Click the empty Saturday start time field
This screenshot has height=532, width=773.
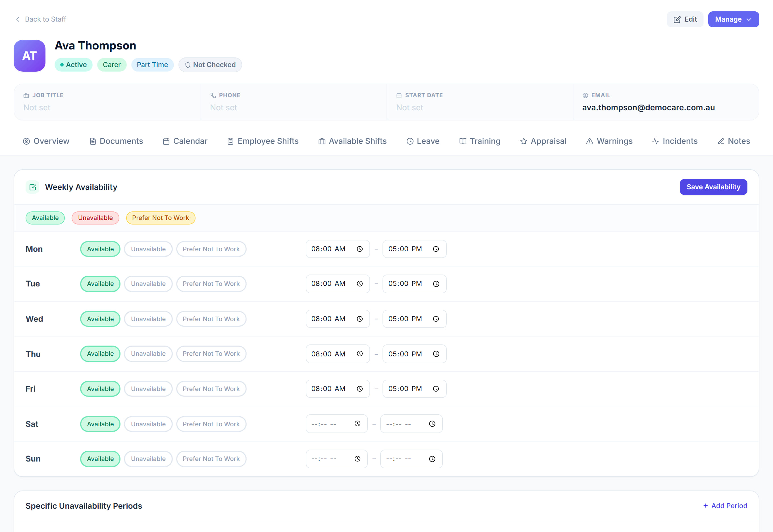(x=337, y=424)
